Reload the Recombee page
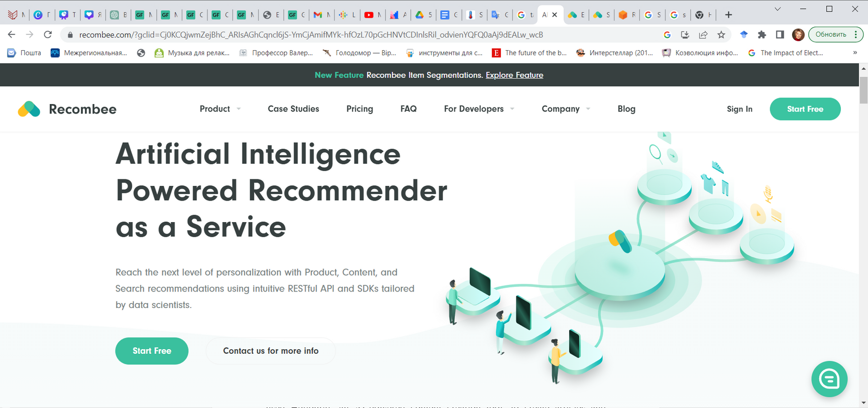The height and width of the screenshot is (408, 868). (x=48, y=35)
